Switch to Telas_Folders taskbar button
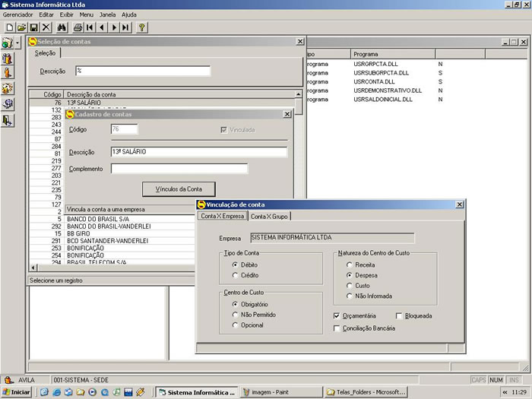The height and width of the screenshot is (399, 532). click(366, 392)
